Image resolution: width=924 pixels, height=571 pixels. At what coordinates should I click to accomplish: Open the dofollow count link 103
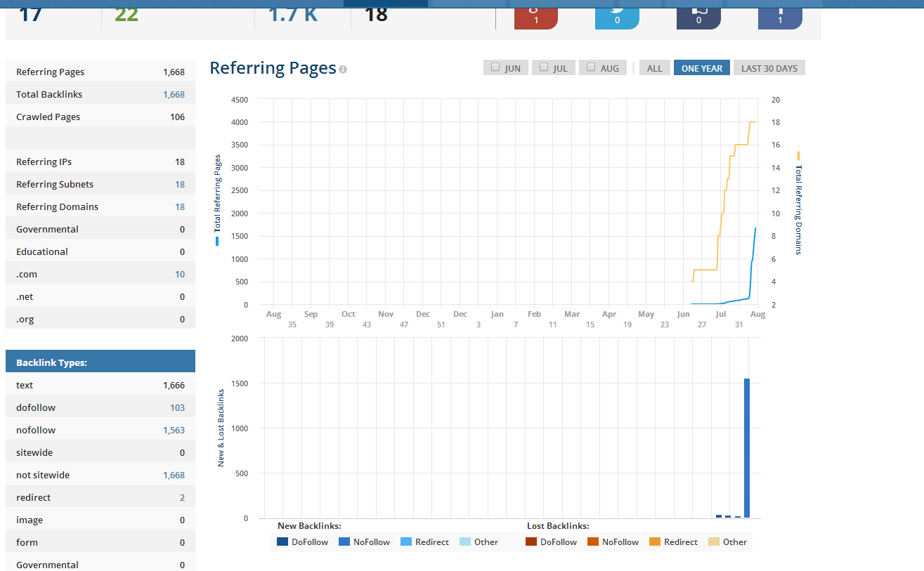pyautogui.click(x=177, y=407)
